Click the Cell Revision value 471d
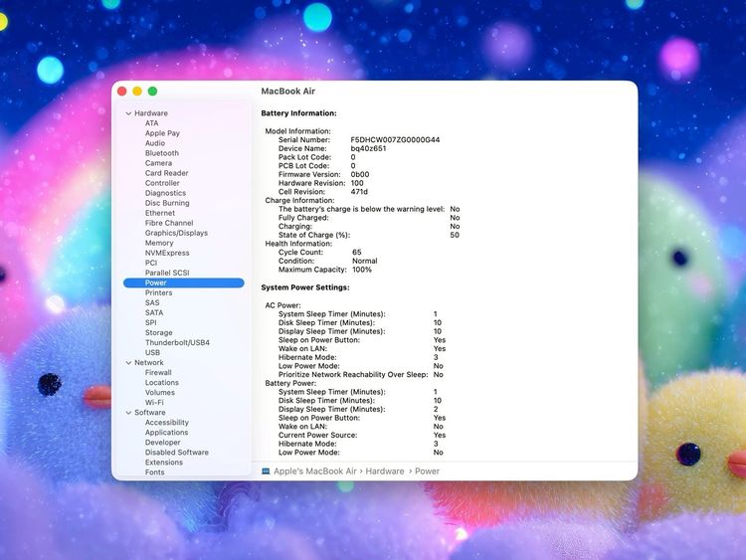This screenshot has width=746, height=560. (x=359, y=192)
